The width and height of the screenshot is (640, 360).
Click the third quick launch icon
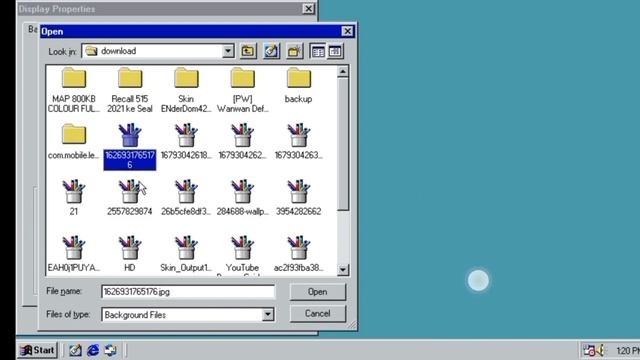[x=111, y=350]
